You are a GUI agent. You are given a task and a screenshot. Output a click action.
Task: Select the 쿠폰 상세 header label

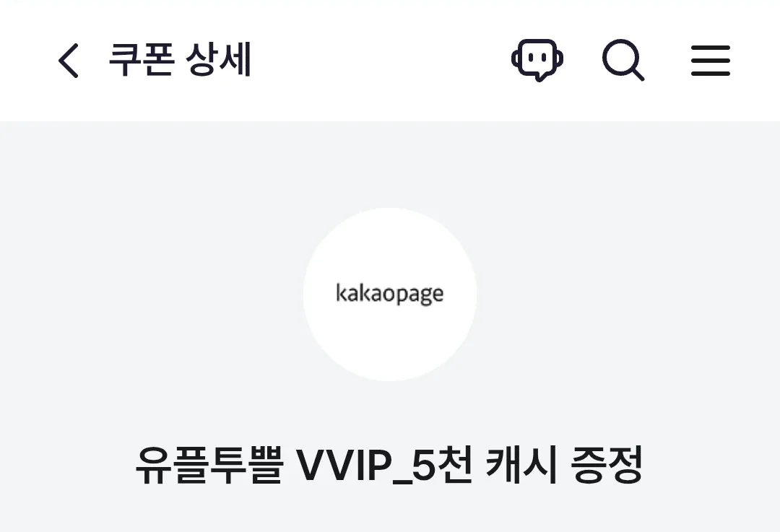click(x=180, y=60)
